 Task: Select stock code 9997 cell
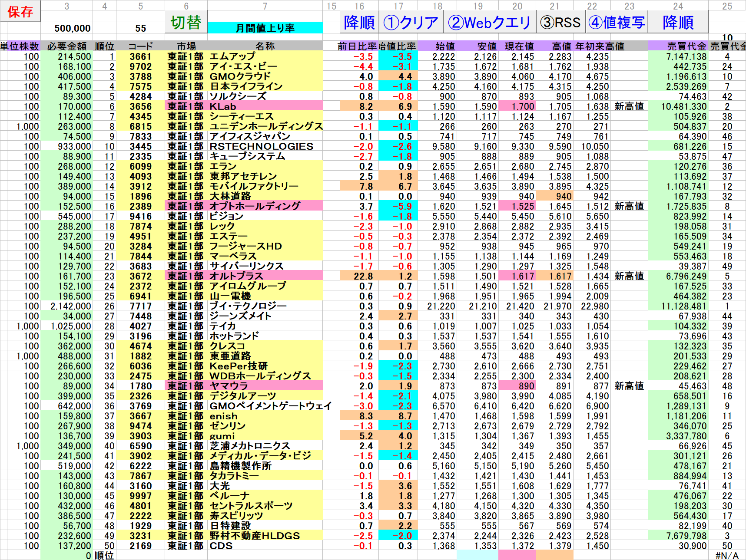(x=141, y=496)
